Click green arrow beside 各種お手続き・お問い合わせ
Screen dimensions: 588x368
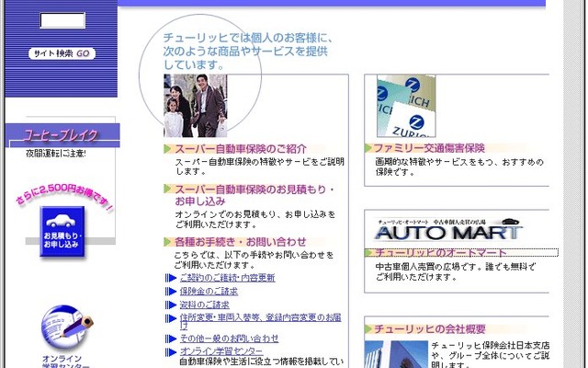coord(167,242)
